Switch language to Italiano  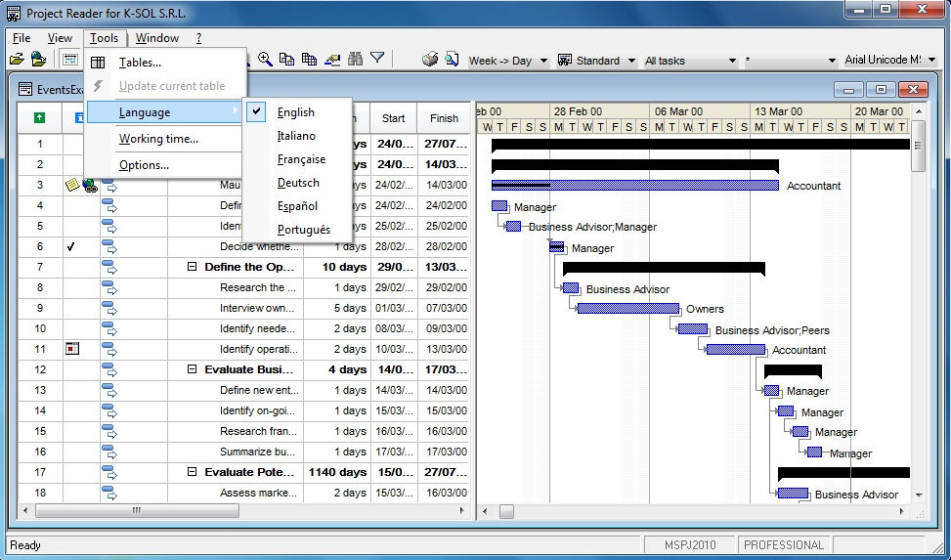(x=296, y=136)
